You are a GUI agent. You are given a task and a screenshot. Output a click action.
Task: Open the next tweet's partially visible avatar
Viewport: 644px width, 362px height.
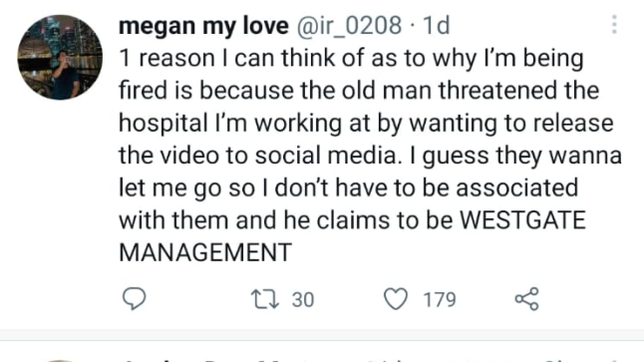(x=60, y=361)
